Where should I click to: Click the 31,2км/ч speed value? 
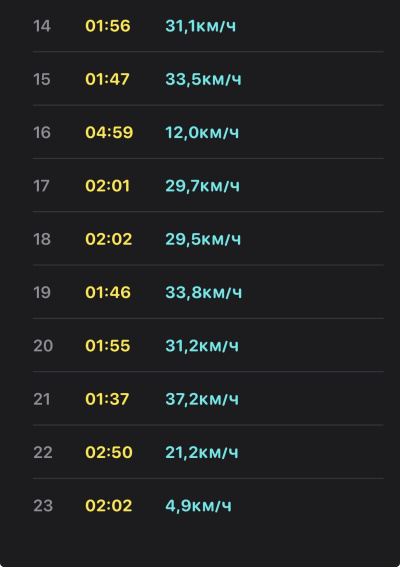coord(202,346)
